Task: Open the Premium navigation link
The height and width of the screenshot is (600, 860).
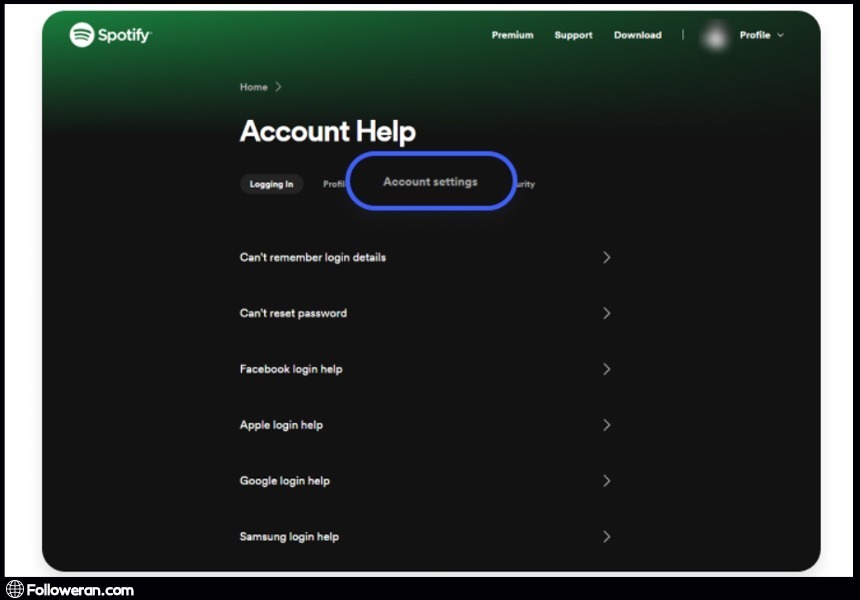Action: tap(512, 35)
